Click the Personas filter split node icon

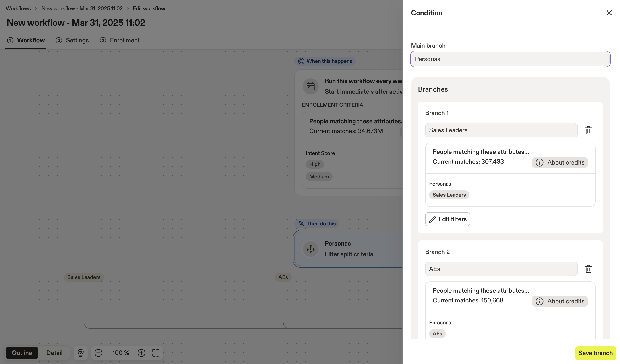(x=310, y=249)
